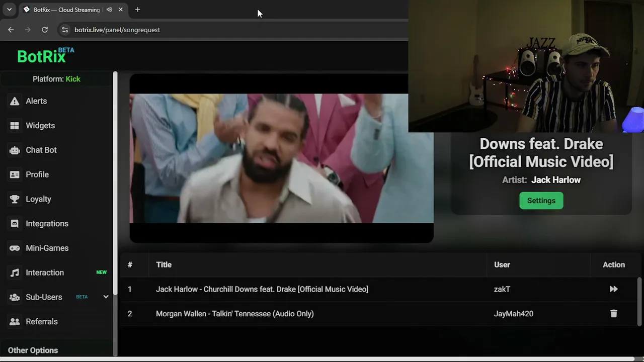This screenshot has width=644, height=362.
Task: Click the Title column header
Action: pyautogui.click(x=164, y=264)
